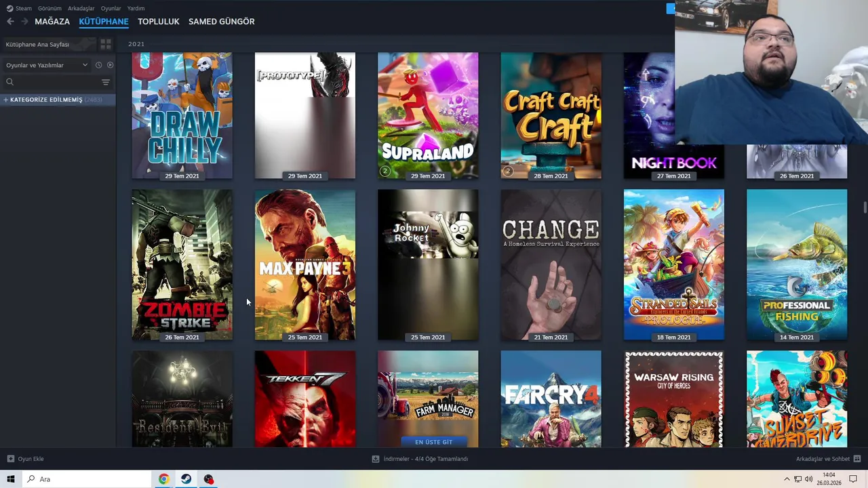
Task: Open Prototype game cover
Action: (304, 115)
